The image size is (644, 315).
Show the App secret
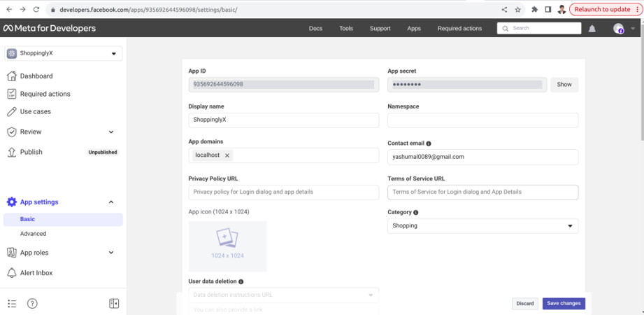564,84
